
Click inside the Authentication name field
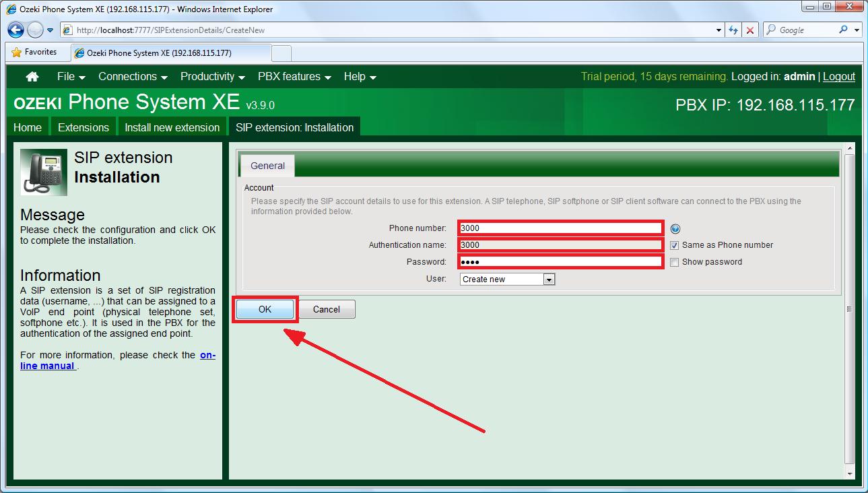(560, 244)
